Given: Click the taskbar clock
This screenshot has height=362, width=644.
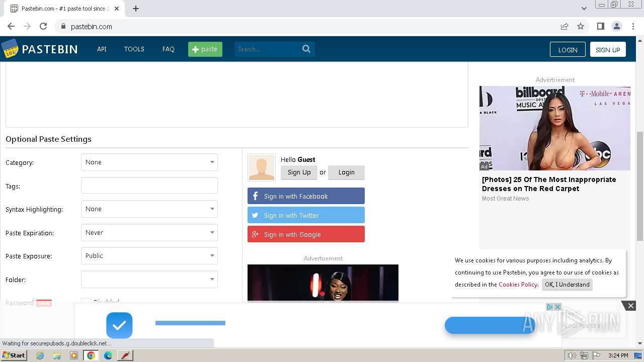Looking at the screenshot, I should coord(618,355).
